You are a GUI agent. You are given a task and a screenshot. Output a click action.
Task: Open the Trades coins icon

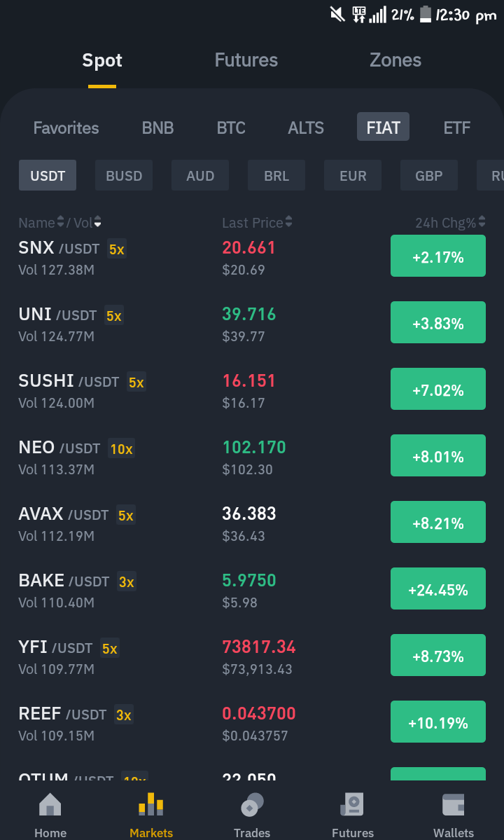click(x=252, y=805)
